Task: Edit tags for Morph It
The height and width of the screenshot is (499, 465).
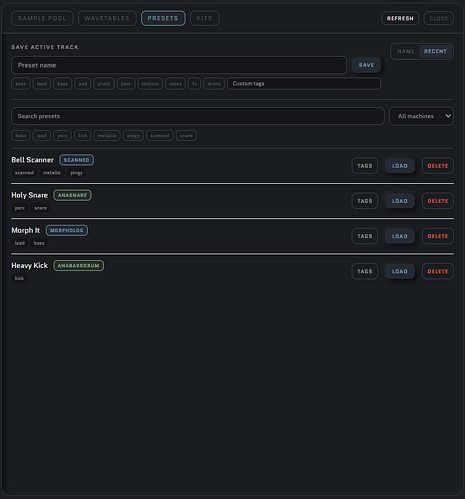Action: click(x=365, y=236)
